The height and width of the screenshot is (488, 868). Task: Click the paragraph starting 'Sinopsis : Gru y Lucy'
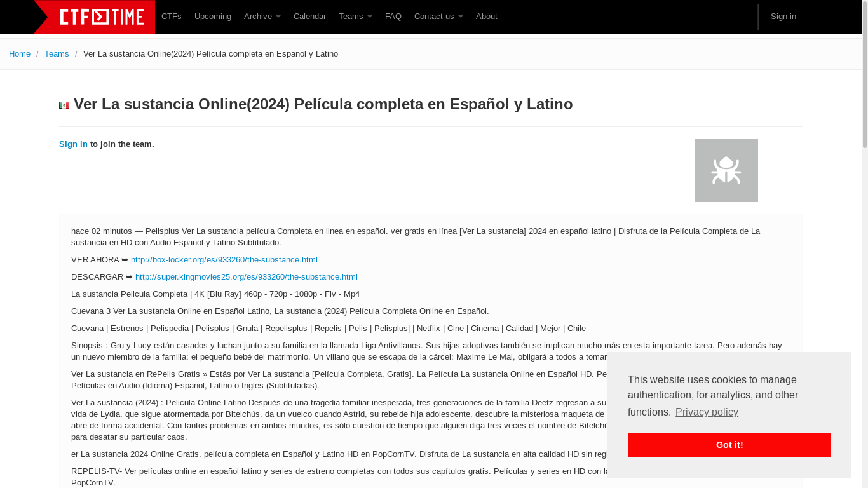[x=427, y=351]
